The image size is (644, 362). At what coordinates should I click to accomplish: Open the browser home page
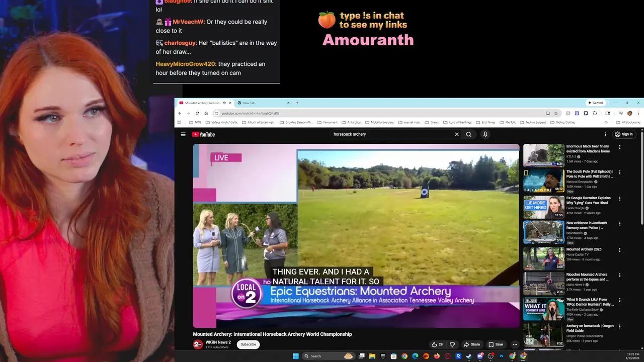(x=206, y=113)
